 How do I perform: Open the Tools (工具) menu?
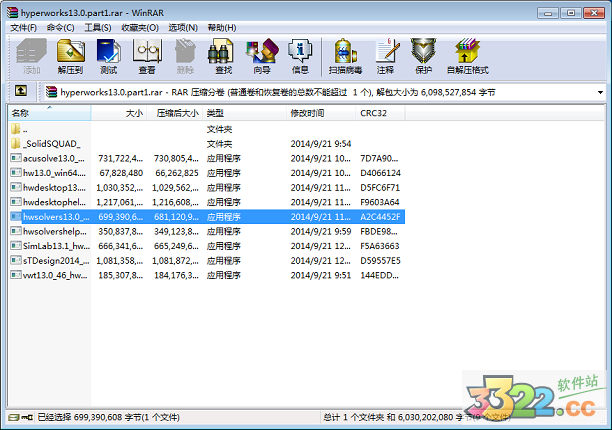coord(98,28)
